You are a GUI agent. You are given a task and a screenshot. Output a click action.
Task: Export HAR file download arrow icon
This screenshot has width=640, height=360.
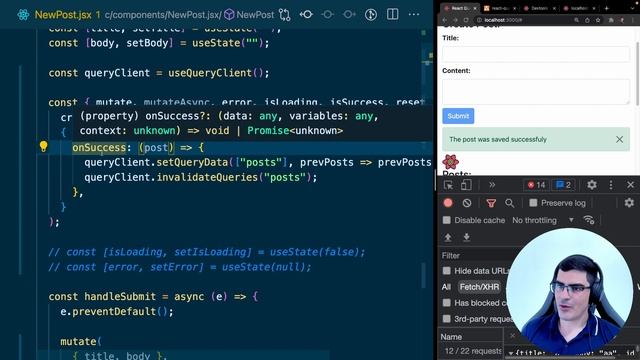point(466,237)
